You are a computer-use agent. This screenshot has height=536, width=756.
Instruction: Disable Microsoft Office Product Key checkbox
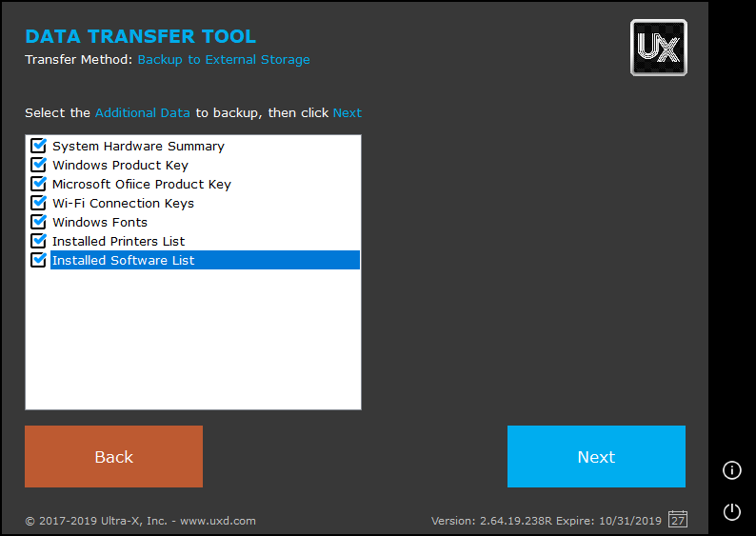[38, 184]
